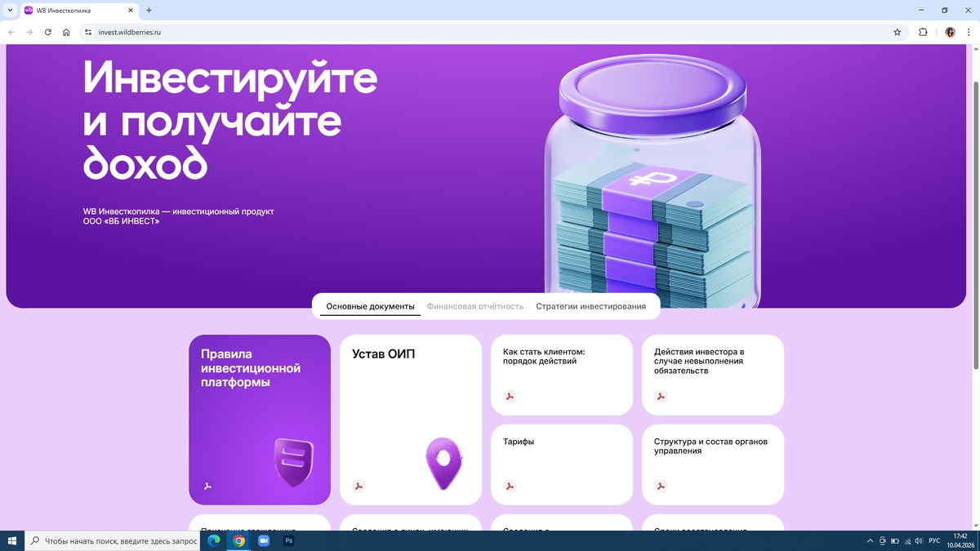Open Как стать клиентом: порядок действий
Screen dimensions: 980x551
(x=562, y=375)
